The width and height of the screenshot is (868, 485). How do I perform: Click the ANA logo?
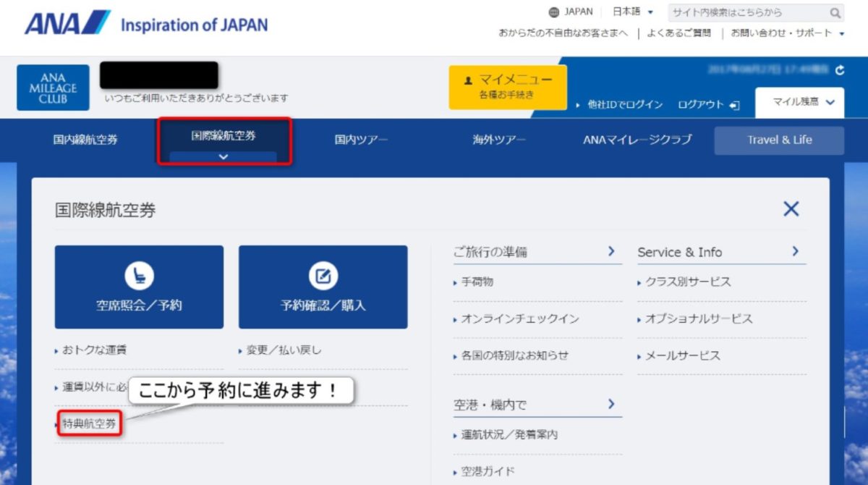(x=67, y=24)
